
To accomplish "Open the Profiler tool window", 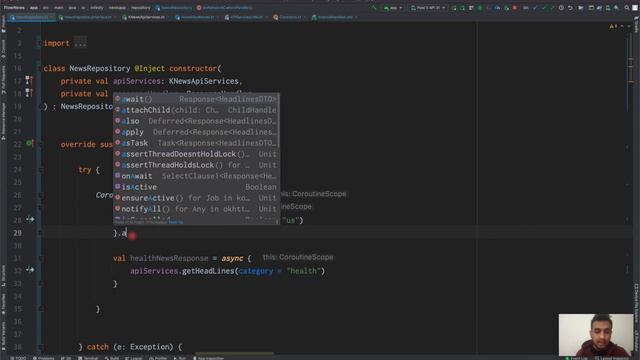I will coord(158,358).
